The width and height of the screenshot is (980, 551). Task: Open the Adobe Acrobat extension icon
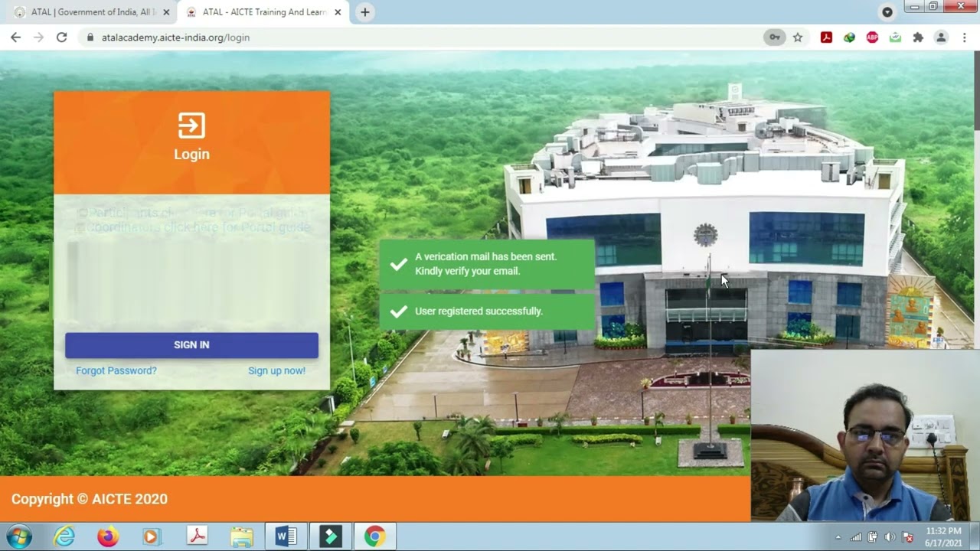pyautogui.click(x=826, y=37)
